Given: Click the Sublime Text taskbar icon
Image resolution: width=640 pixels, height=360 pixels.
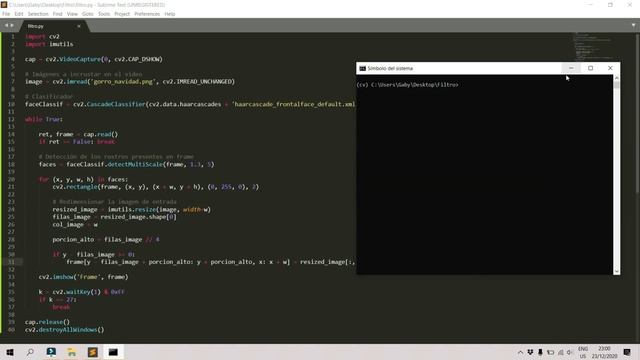Looking at the screenshot, I should click(x=93, y=352).
